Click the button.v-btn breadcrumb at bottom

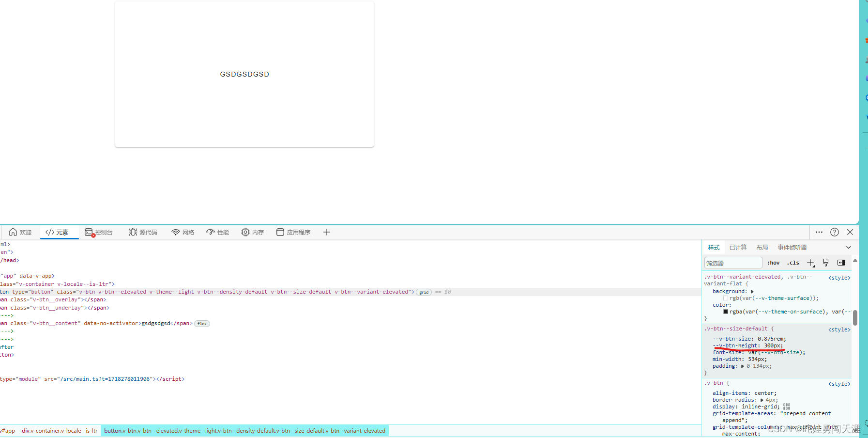(245, 431)
